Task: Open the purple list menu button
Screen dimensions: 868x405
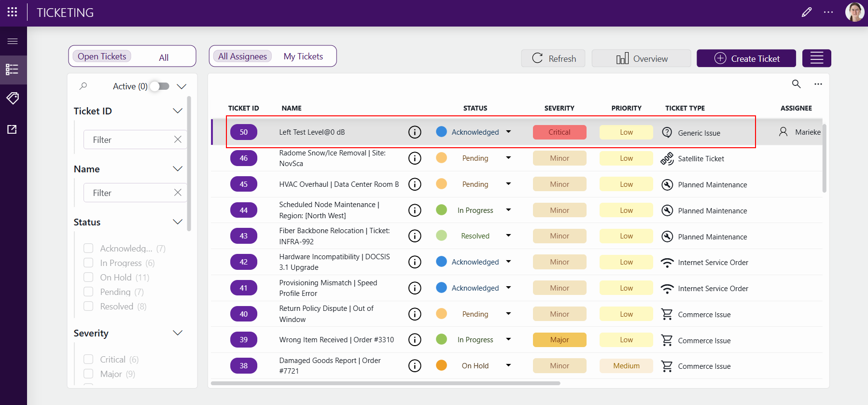Action: pyautogui.click(x=817, y=58)
